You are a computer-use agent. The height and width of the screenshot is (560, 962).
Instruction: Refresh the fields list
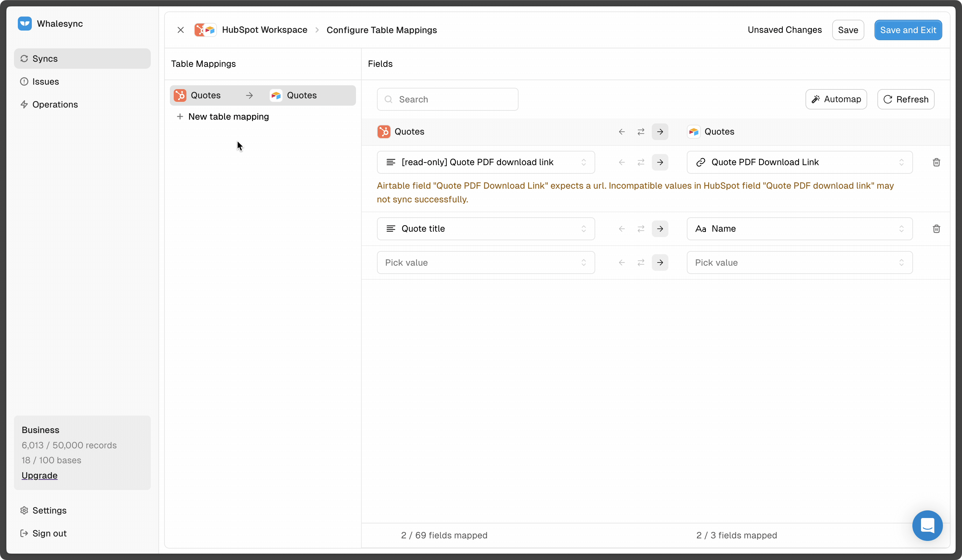[x=905, y=99]
